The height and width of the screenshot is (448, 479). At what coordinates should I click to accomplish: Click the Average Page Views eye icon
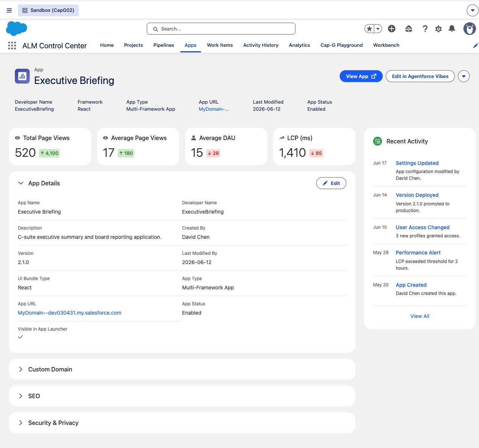(106, 138)
